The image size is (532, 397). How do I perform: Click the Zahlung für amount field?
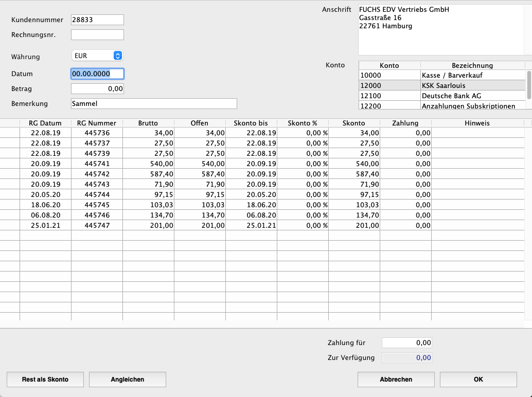coord(406,342)
